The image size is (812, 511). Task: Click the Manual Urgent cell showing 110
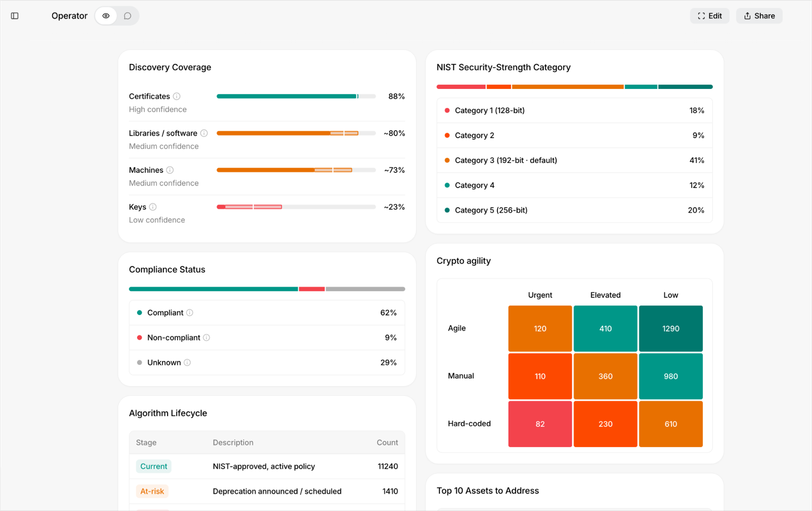(x=540, y=376)
